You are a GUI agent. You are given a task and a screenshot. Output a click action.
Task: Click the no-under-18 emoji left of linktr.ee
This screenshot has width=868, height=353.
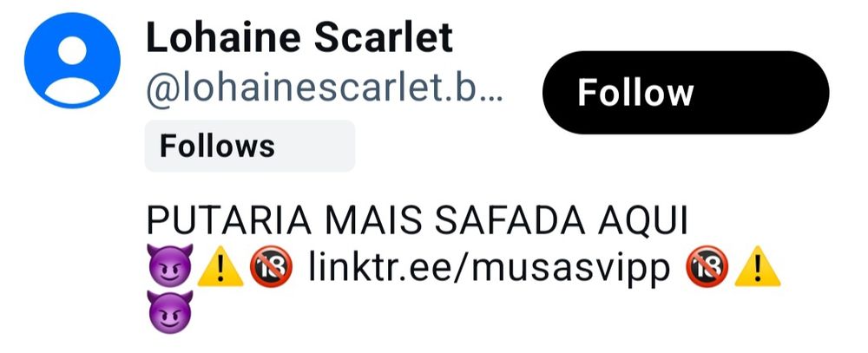coord(271,266)
